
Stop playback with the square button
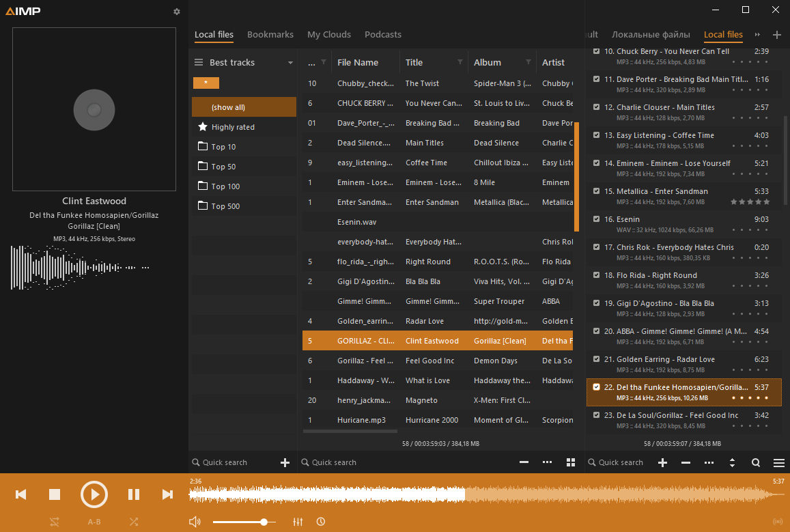[55, 494]
